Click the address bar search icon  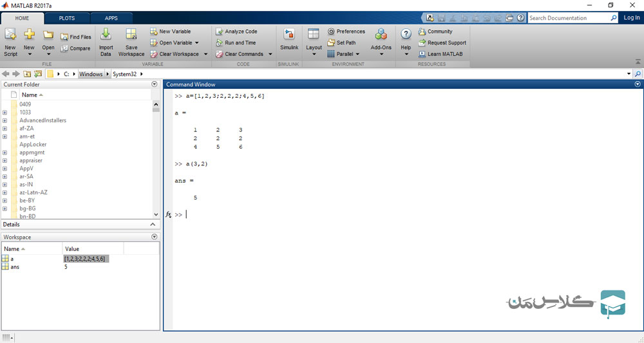638,74
